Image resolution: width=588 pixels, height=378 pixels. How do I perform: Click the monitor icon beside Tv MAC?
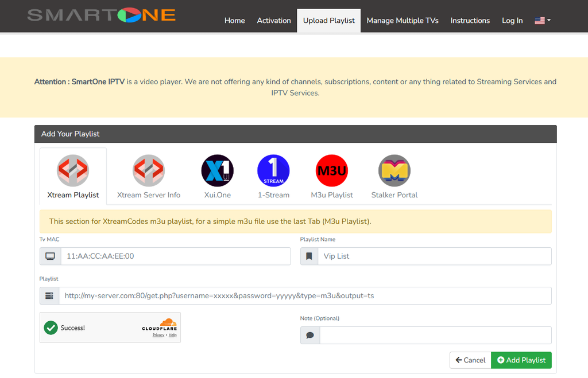point(51,256)
